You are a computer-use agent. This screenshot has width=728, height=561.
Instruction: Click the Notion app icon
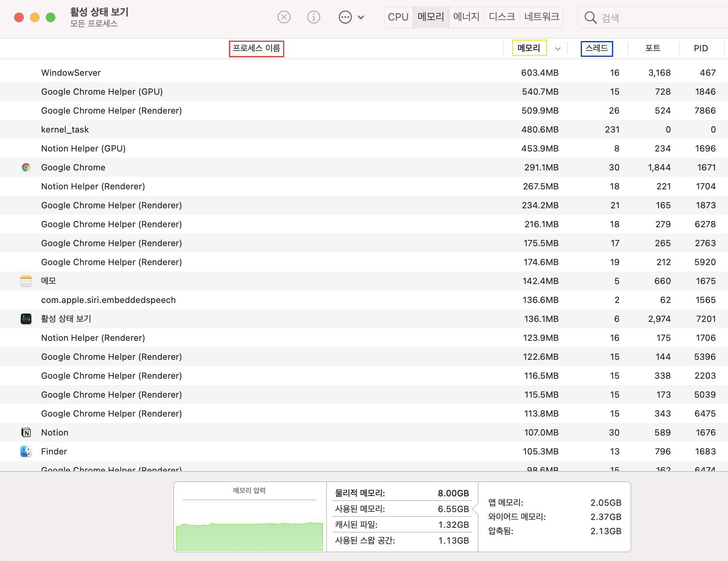[26, 432]
